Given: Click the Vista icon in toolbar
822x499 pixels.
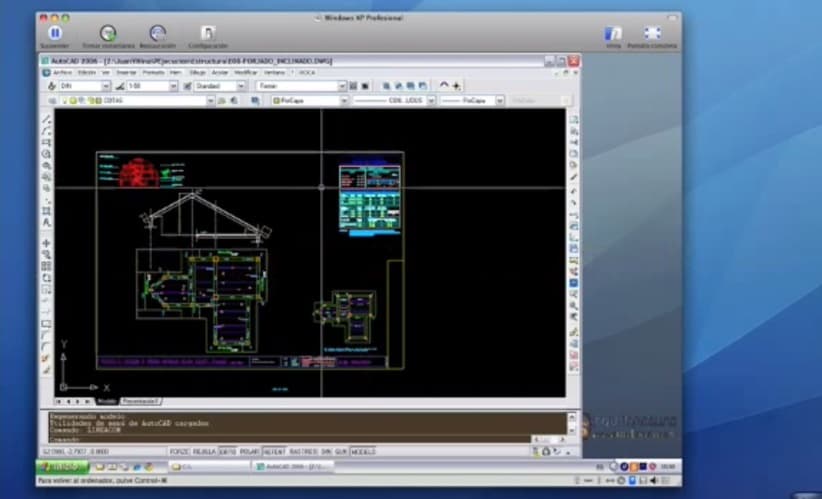Looking at the screenshot, I should click(613, 33).
